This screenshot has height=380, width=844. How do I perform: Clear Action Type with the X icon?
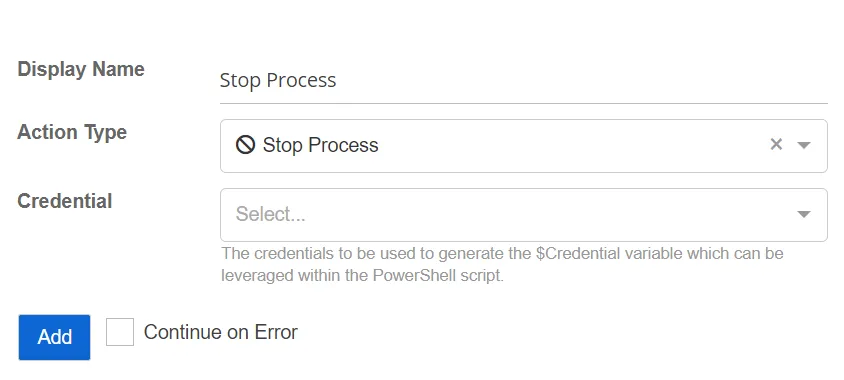776,144
